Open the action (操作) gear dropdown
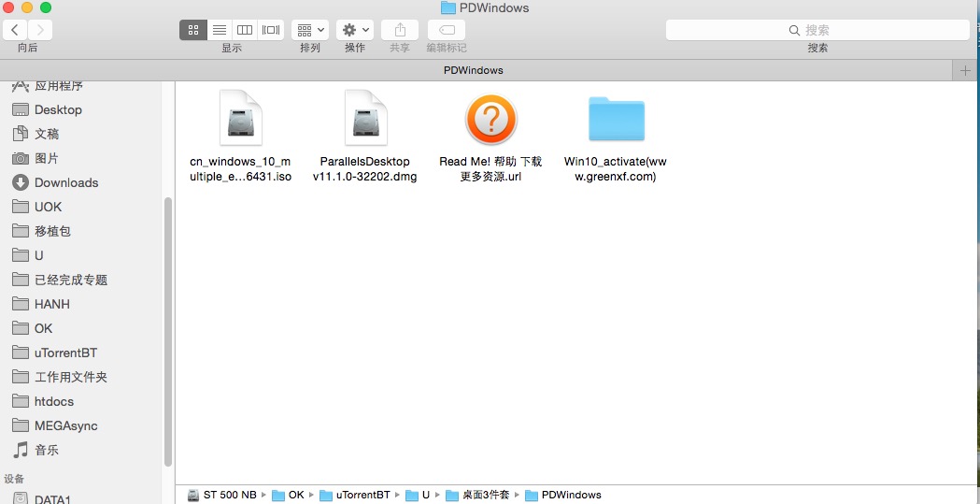980x504 pixels. coord(355,29)
